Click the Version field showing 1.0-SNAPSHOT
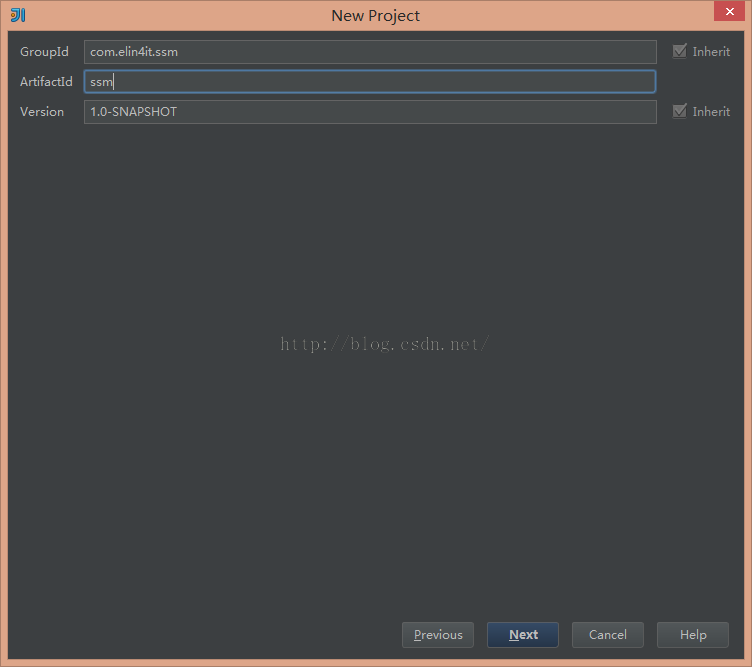 pyautogui.click(x=370, y=112)
